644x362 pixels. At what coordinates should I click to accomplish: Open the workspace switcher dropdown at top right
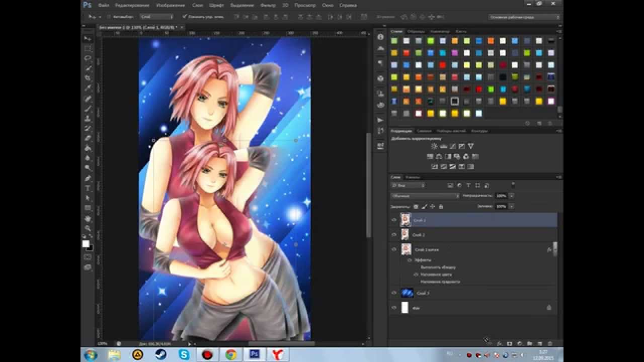[x=524, y=17]
